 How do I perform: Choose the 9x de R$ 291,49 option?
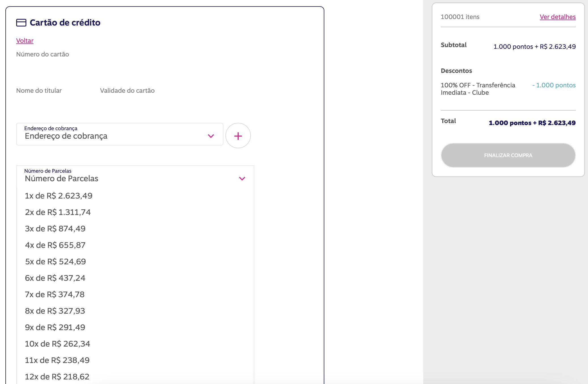135,327
